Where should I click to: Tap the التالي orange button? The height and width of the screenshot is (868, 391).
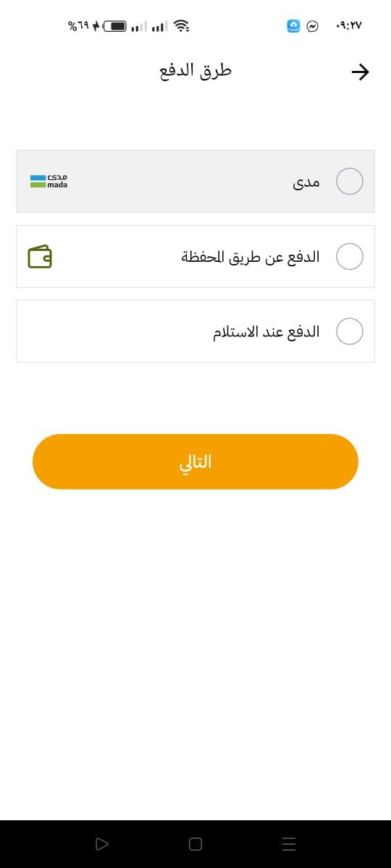[195, 461]
